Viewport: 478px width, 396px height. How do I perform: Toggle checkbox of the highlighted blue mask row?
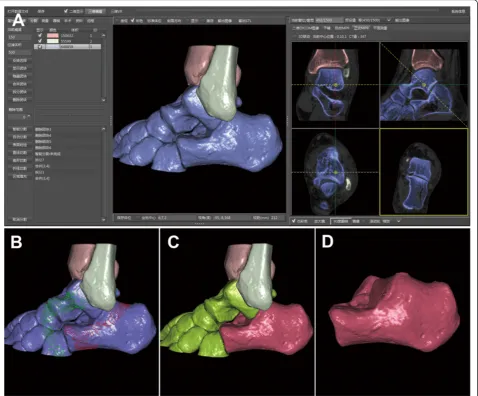(x=40, y=47)
